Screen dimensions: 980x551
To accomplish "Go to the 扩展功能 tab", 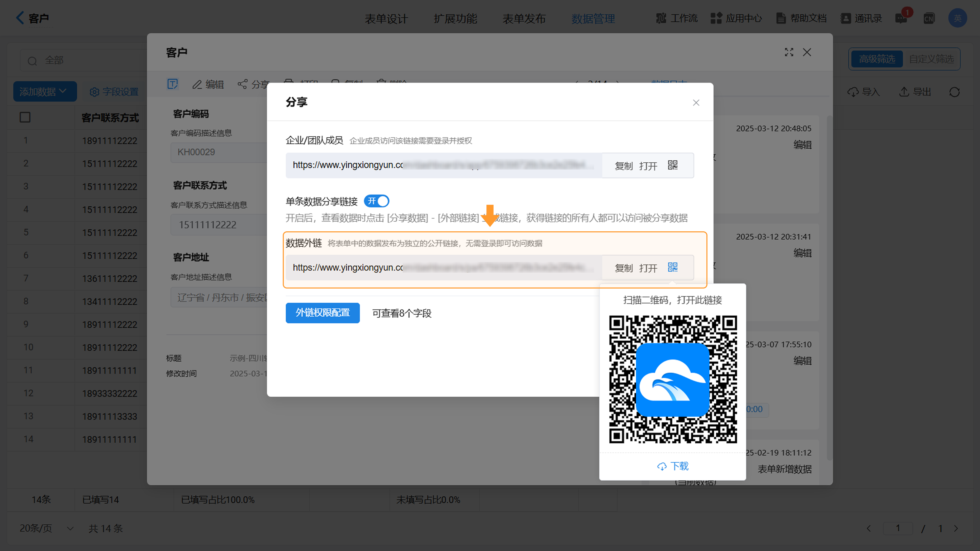I will point(455,18).
